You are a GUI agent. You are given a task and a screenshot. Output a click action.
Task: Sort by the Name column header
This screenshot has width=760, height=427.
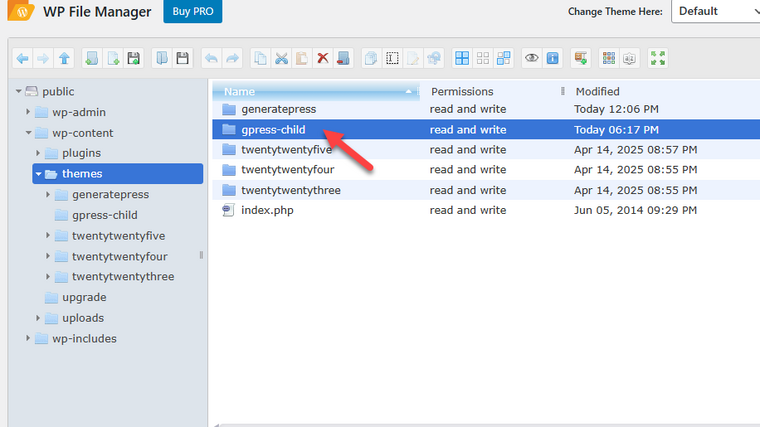pyautogui.click(x=316, y=91)
